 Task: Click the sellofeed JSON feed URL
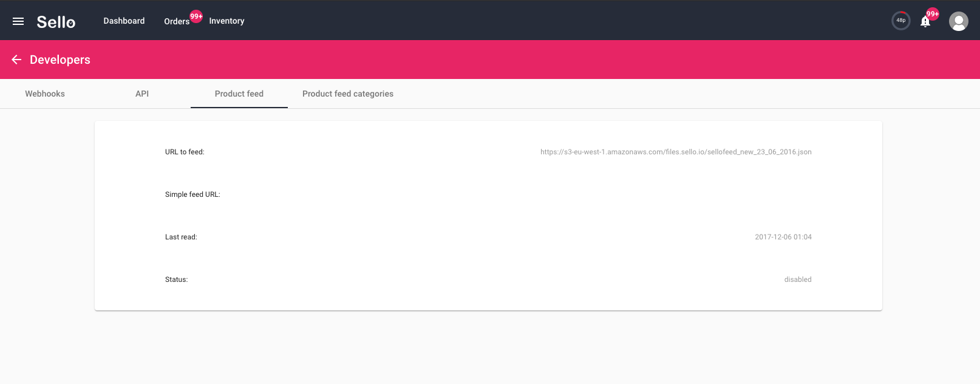[x=676, y=152]
